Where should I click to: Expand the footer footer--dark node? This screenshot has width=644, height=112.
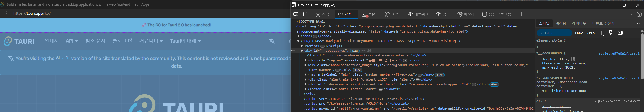pos(306,89)
